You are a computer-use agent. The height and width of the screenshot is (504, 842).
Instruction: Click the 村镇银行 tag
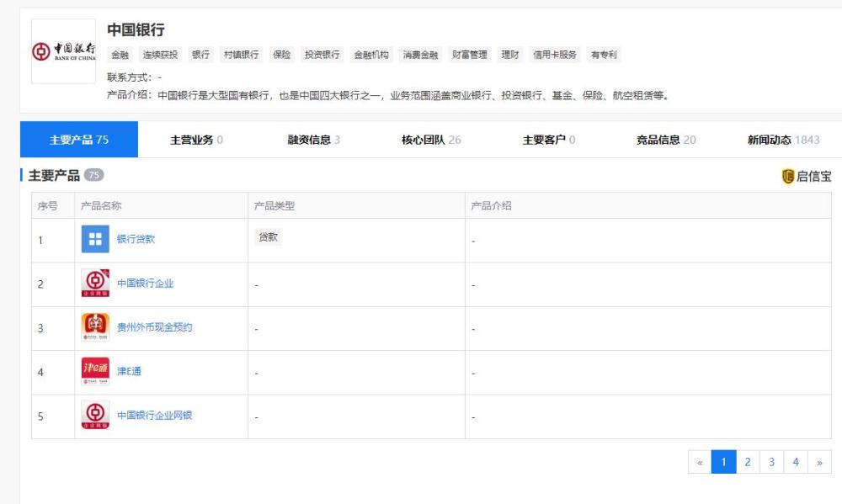pyautogui.click(x=241, y=55)
